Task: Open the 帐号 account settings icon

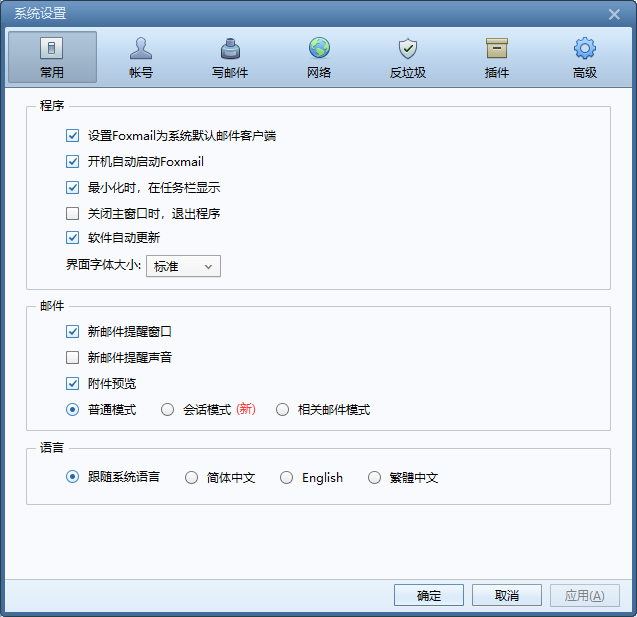Action: [141, 48]
